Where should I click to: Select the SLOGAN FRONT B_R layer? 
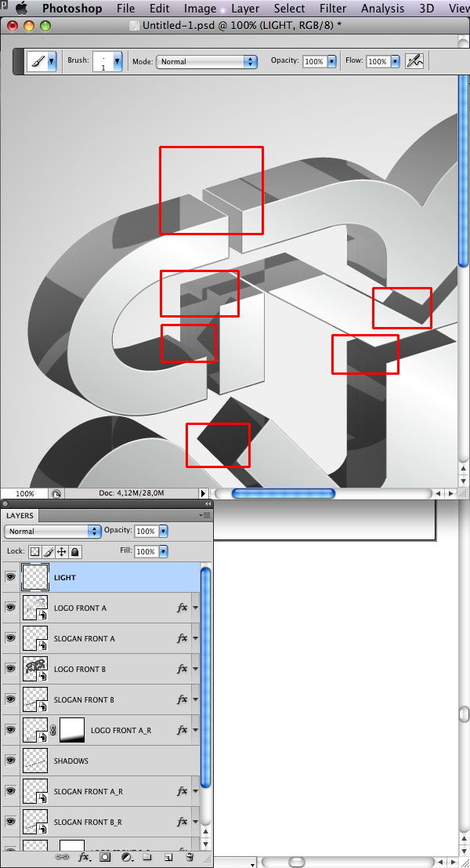100,822
